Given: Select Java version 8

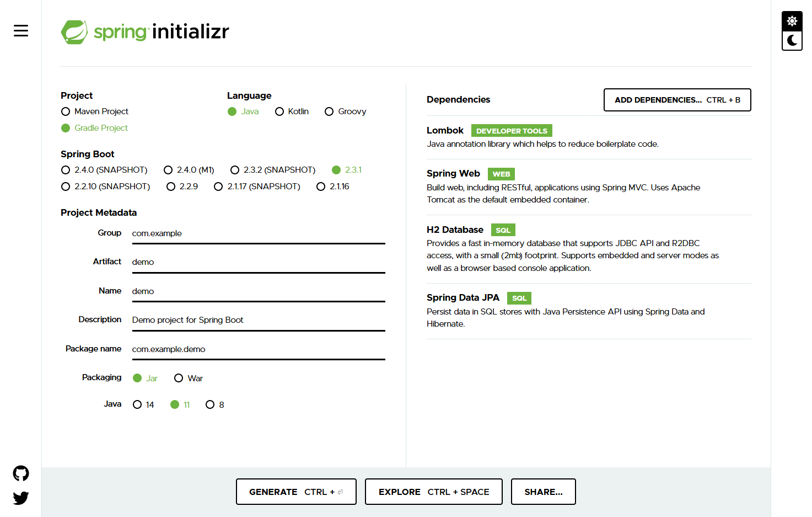Looking at the screenshot, I should (x=215, y=405).
